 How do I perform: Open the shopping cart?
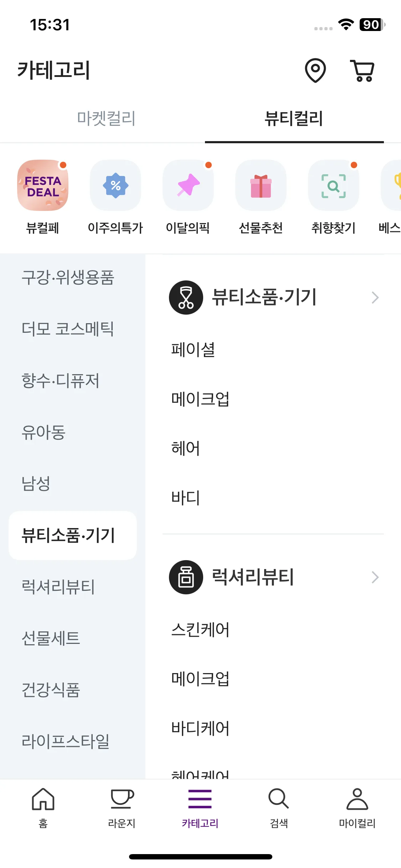(363, 71)
